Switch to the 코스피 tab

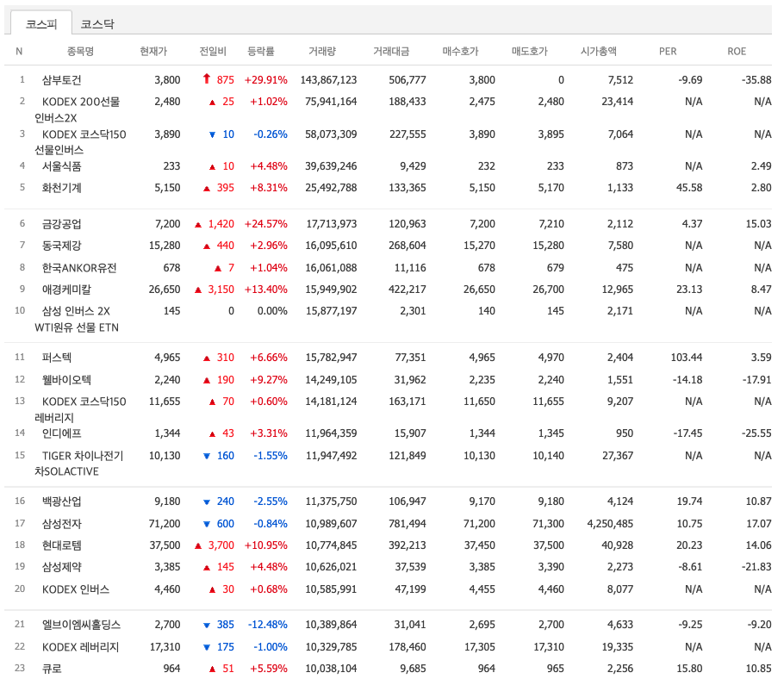[x=41, y=23]
